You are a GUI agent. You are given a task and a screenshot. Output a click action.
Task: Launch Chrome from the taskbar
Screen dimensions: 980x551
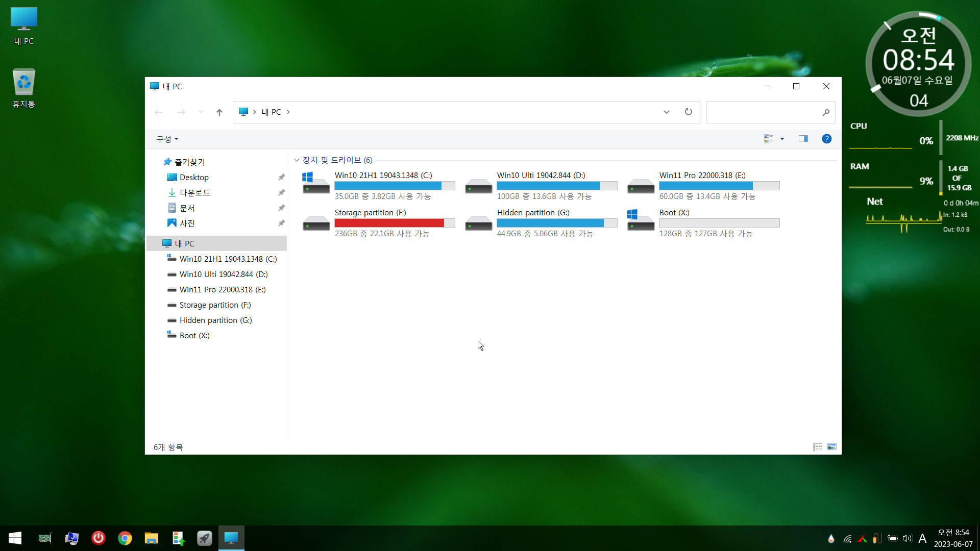pyautogui.click(x=125, y=538)
